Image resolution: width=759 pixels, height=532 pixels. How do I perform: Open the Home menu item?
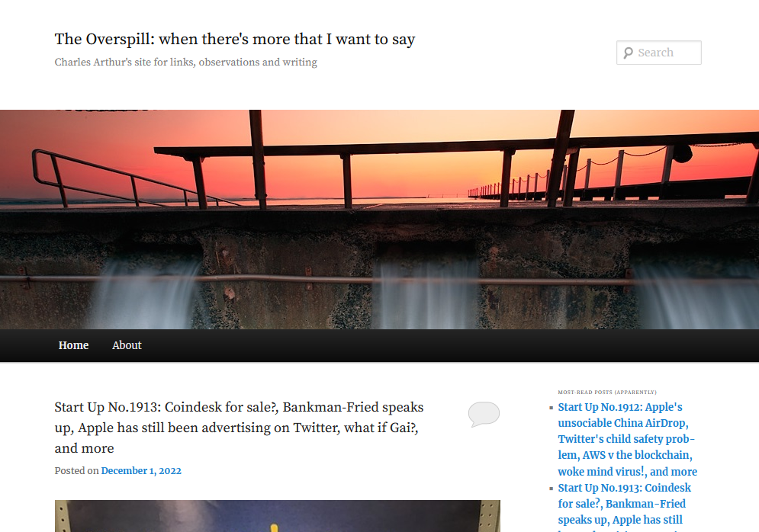(x=73, y=345)
